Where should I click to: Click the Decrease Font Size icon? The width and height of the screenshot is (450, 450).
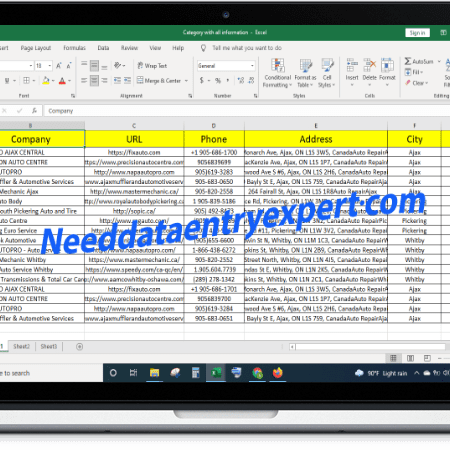pos(69,66)
